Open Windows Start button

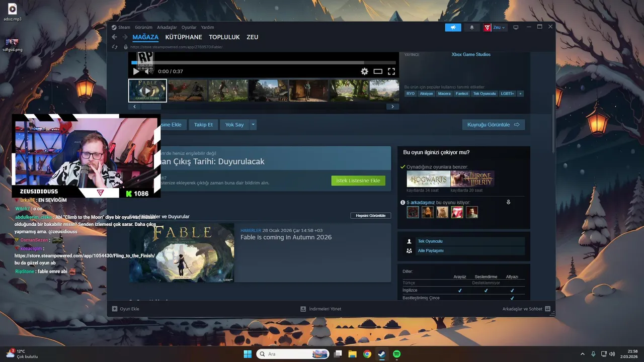pyautogui.click(x=248, y=354)
